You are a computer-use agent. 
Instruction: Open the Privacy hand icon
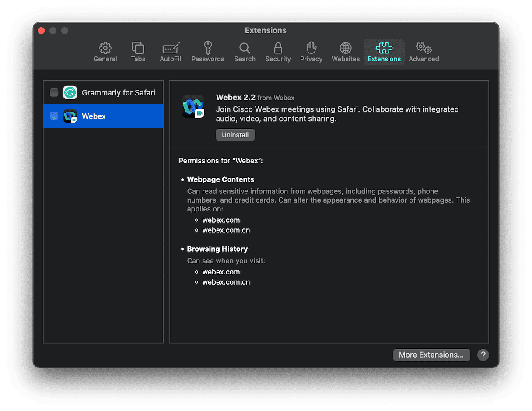point(311,48)
